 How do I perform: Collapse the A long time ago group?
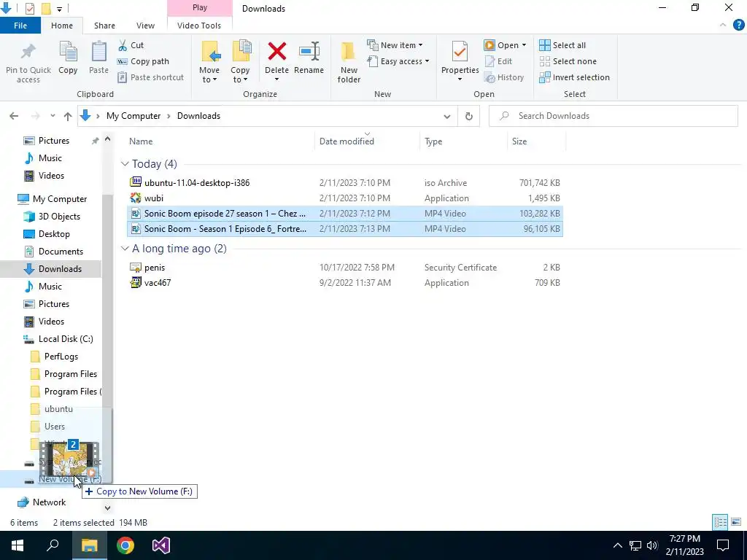125,249
